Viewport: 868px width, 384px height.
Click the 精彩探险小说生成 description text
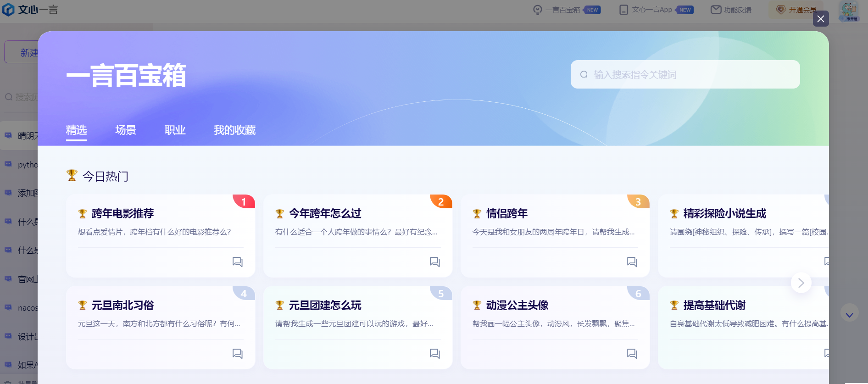pyautogui.click(x=749, y=232)
